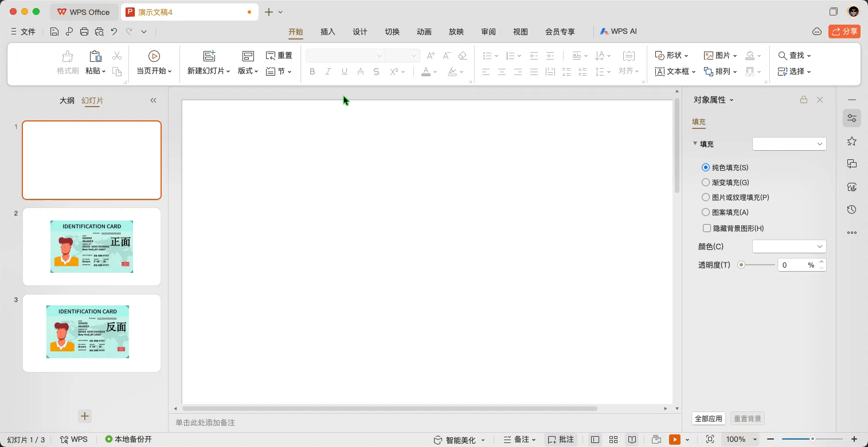The height and width of the screenshot is (447, 868).
Task: Open the 颜色(C) color dropdown
Action: pyautogui.click(x=789, y=246)
